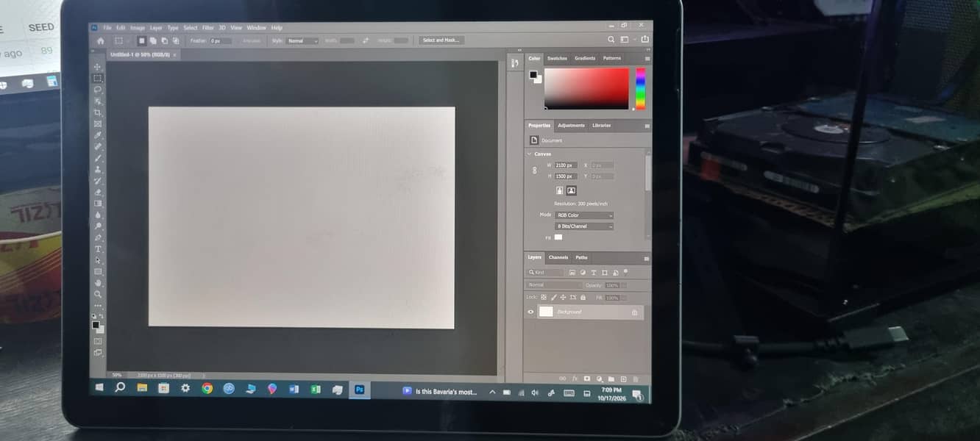This screenshot has width=980, height=441.
Task: Set canvas to portrait orientation
Action: pos(559,190)
